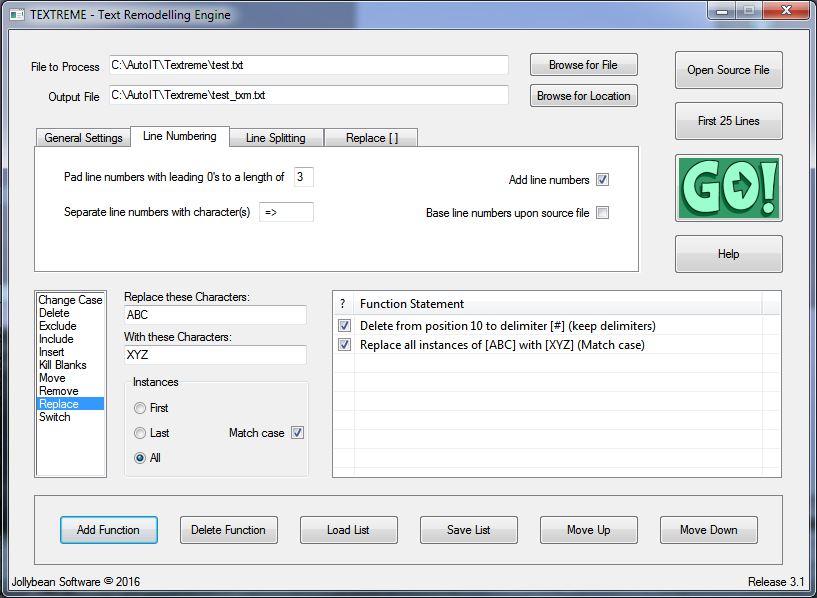Viewport: 817px width, 598px height.
Task: Click the Move Up button
Action: click(x=588, y=530)
